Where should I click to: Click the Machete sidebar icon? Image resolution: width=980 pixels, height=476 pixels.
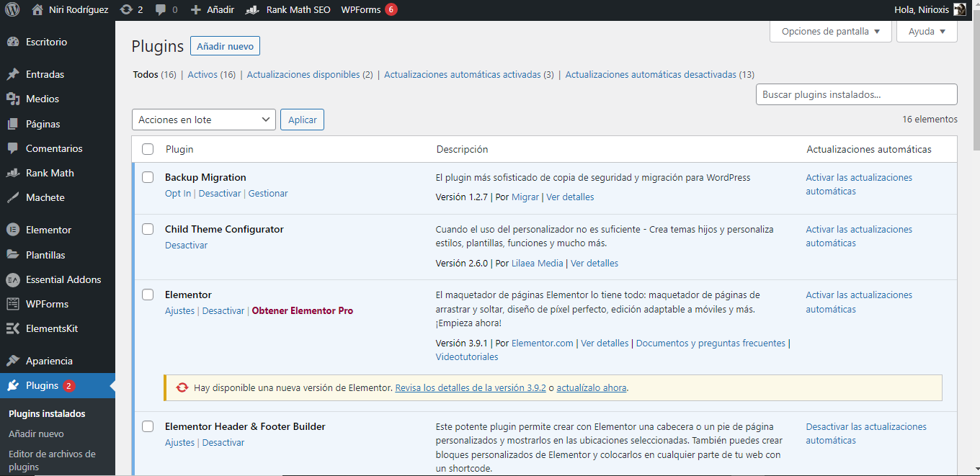pyautogui.click(x=13, y=197)
